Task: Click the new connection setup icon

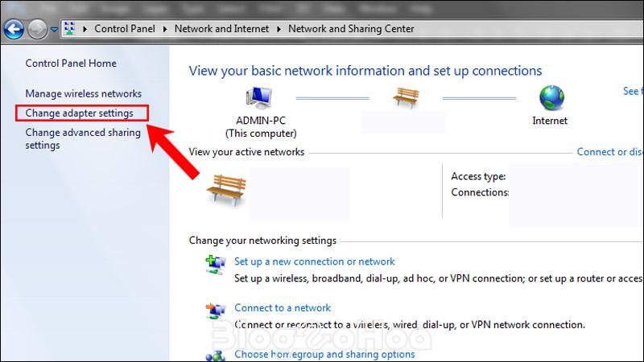Action: [216, 265]
